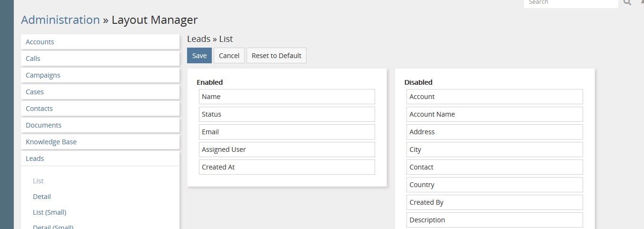Select Assigned User in Enabled column
The image size is (644, 229).
(x=287, y=149)
